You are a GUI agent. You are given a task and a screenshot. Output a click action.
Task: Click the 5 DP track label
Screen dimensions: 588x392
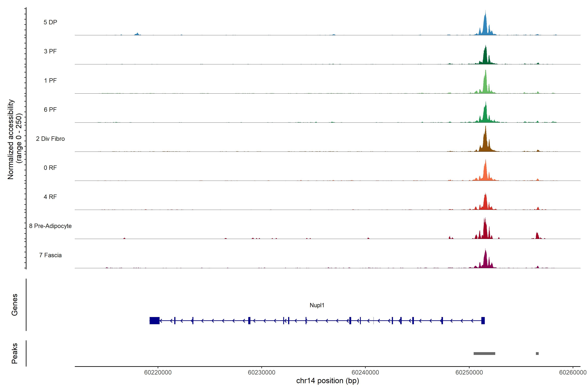(50, 22)
